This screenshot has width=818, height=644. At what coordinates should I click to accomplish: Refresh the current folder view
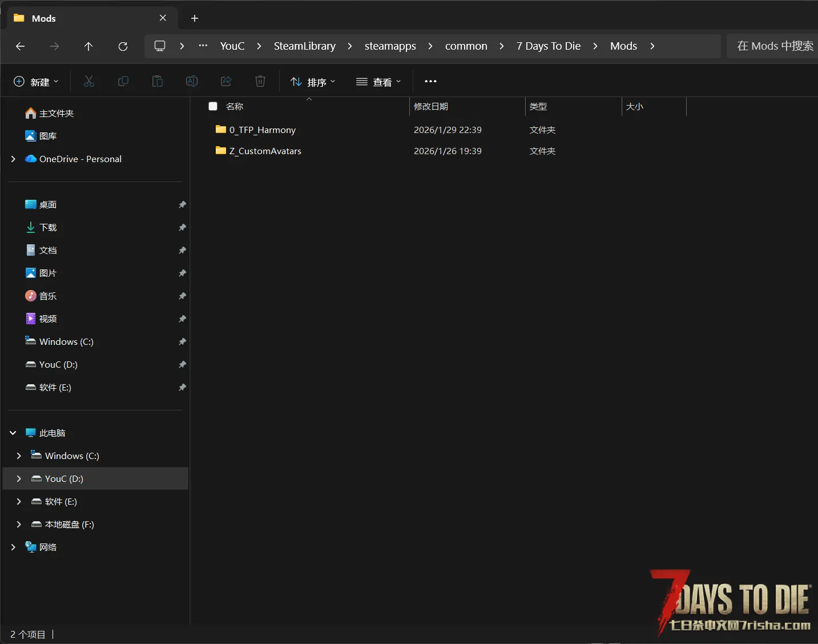[x=123, y=46]
